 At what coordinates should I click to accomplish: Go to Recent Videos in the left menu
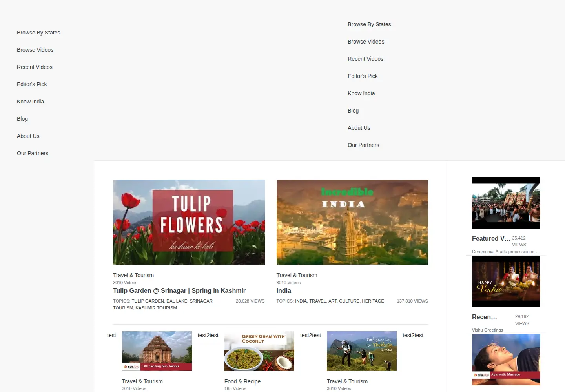[x=35, y=67]
